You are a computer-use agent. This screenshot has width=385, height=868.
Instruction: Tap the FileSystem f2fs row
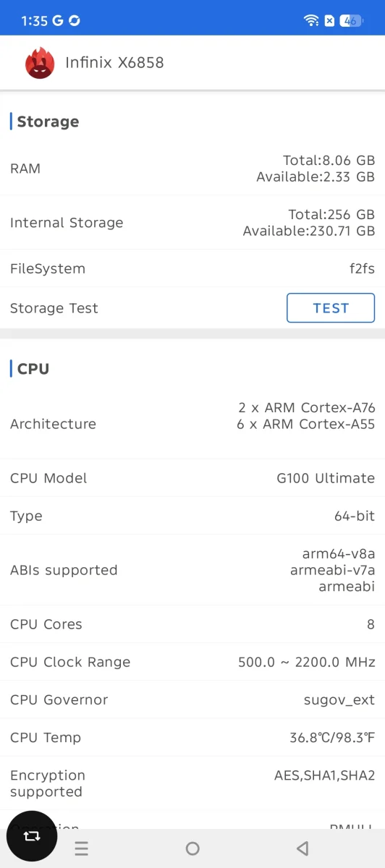[x=192, y=268]
